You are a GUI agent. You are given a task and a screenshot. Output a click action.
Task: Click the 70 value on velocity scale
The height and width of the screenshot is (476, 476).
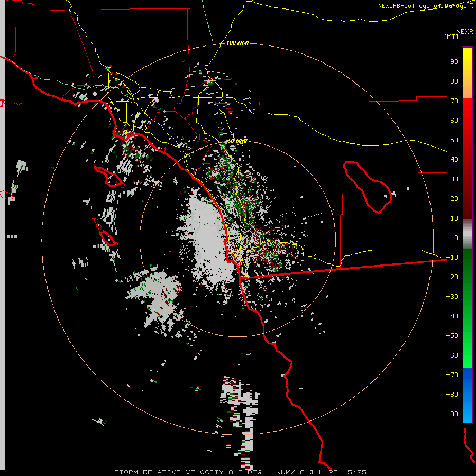point(454,101)
